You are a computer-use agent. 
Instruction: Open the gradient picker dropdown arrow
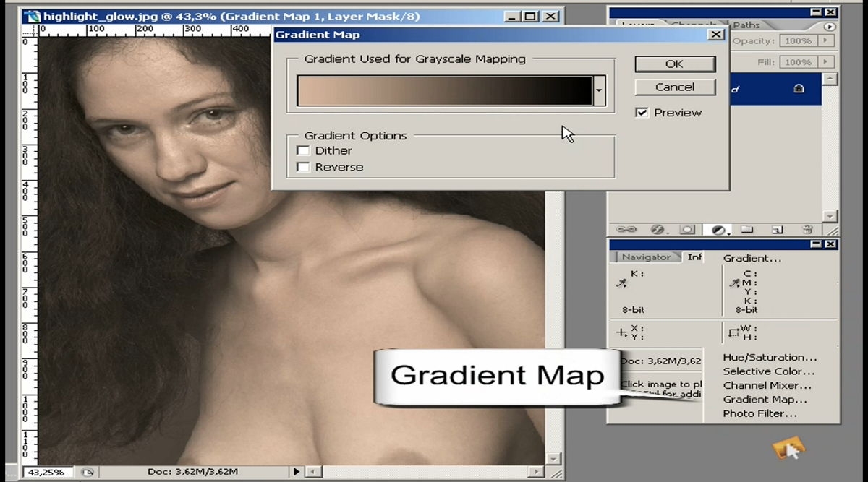click(599, 91)
